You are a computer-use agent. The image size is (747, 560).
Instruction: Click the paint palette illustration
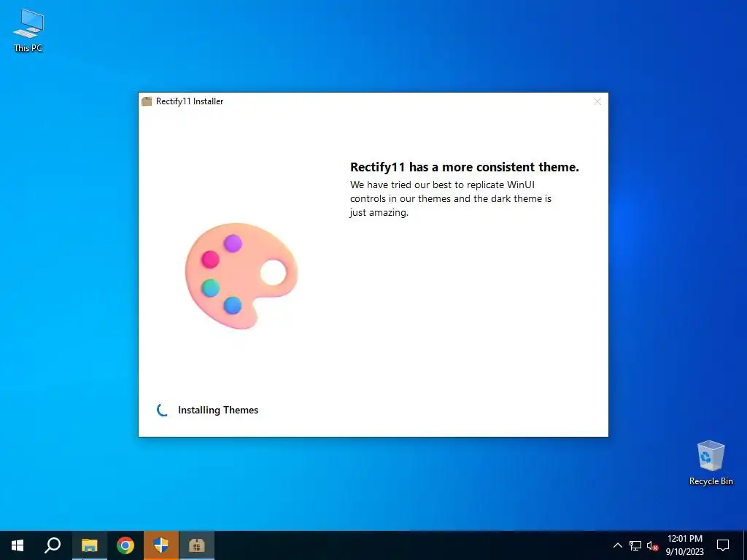tap(241, 275)
